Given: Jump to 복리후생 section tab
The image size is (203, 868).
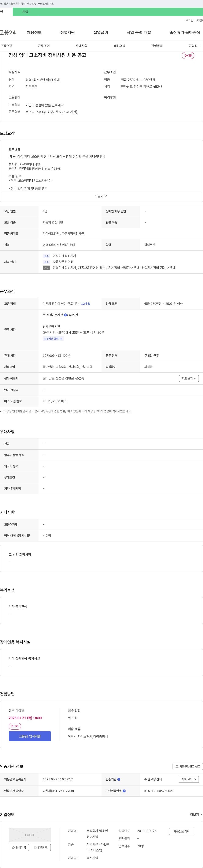Looking at the screenshot, I should 119,46.
